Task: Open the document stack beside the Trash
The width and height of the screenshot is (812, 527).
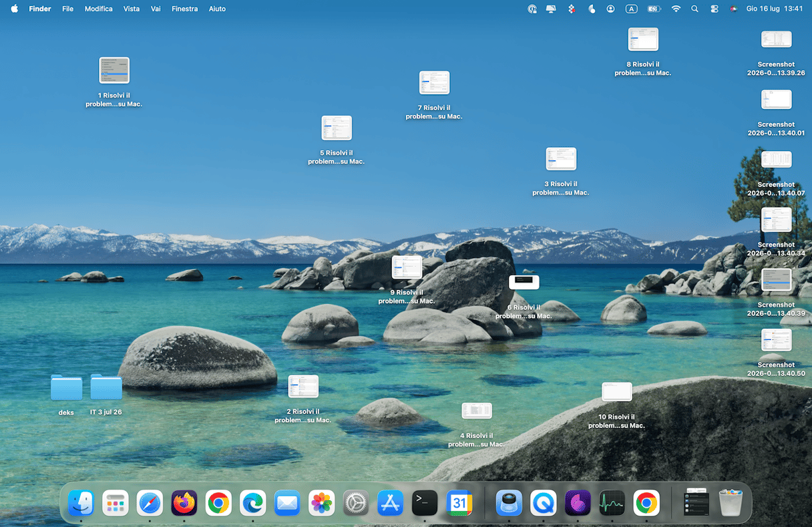Action: 696,503
